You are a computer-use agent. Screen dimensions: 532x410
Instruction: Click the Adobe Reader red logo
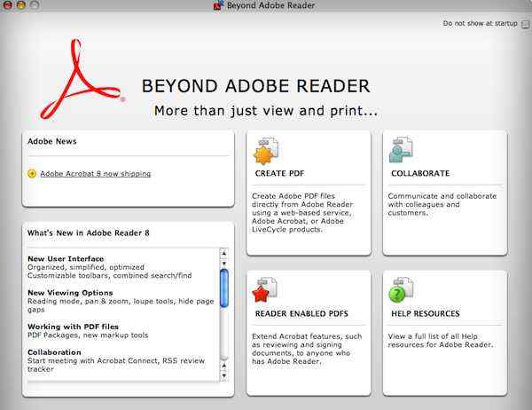pos(81,79)
